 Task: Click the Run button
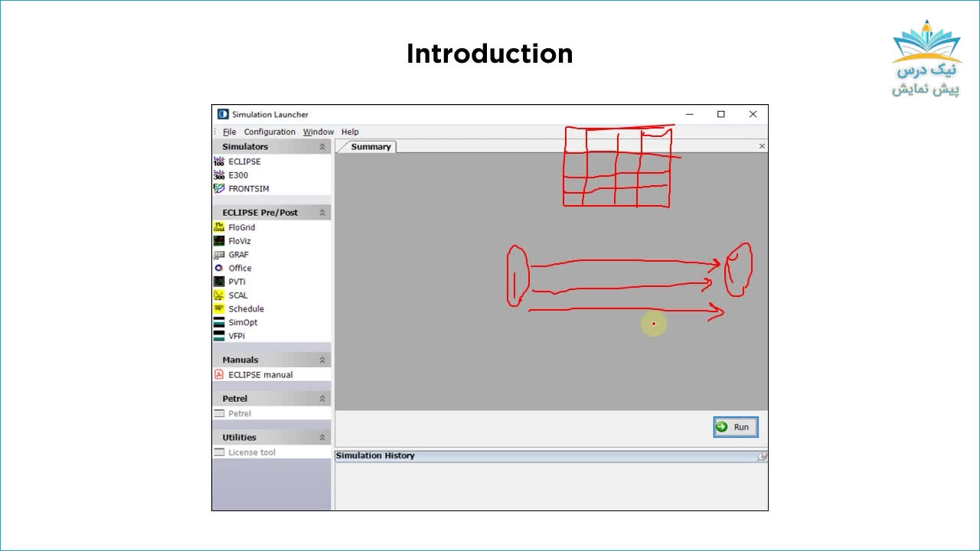pos(736,427)
